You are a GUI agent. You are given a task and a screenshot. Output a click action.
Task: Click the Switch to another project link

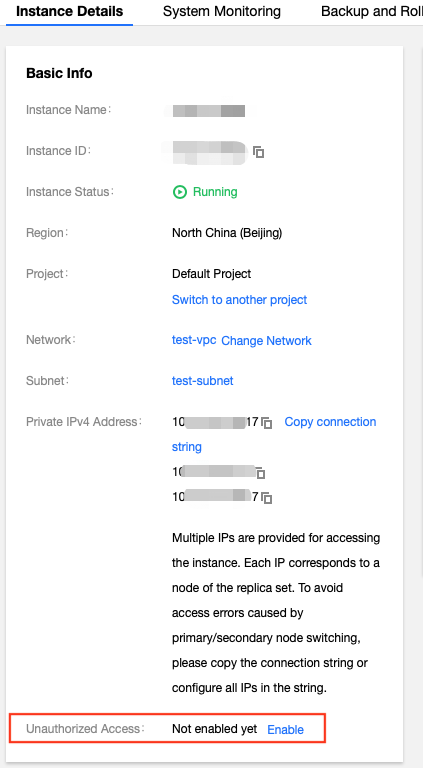coord(239,299)
